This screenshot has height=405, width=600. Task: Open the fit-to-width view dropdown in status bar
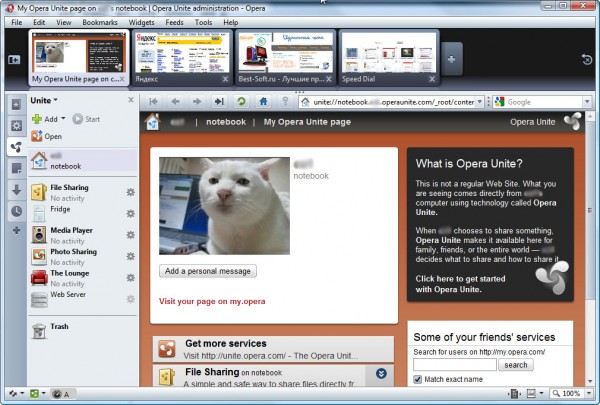point(541,394)
